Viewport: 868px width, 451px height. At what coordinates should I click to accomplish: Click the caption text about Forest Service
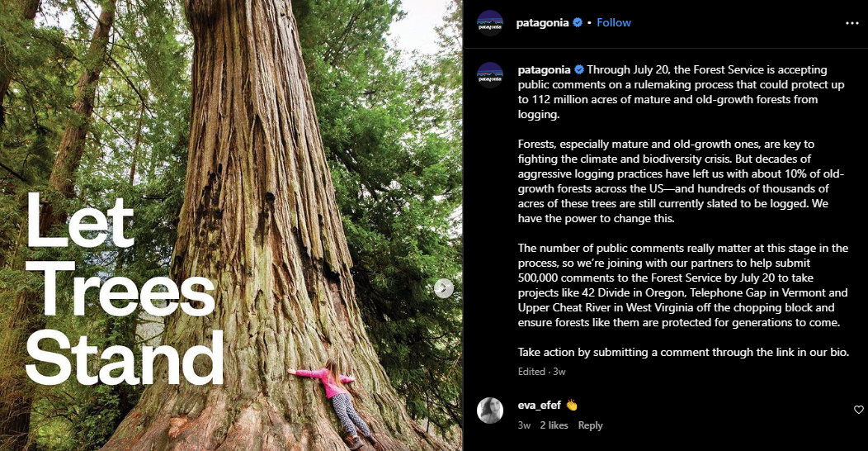(x=683, y=211)
